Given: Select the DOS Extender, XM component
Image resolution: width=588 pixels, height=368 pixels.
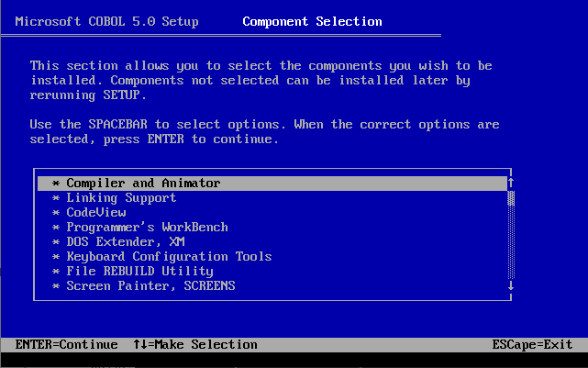Looking at the screenshot, I should click(126, 242).
